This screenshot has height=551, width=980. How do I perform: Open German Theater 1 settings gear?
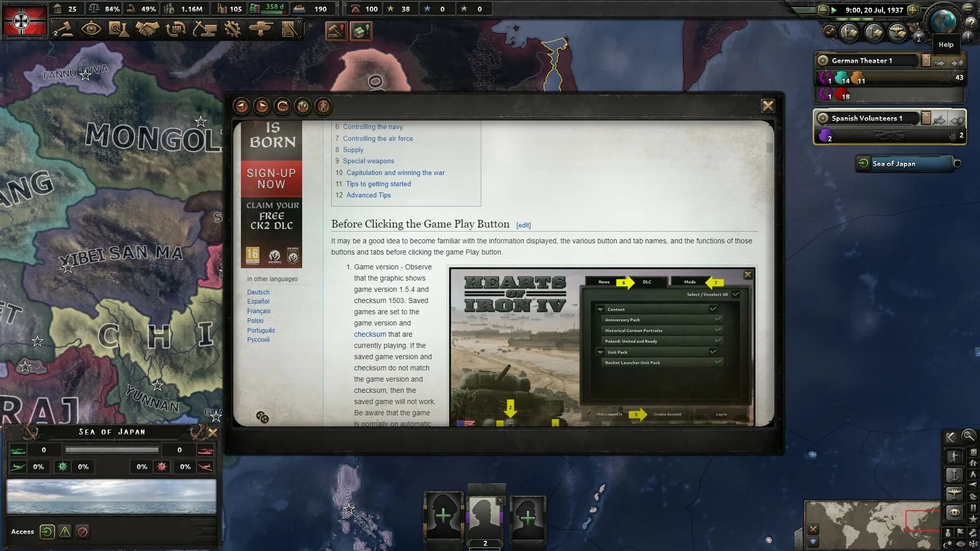[x=823, y=60]
